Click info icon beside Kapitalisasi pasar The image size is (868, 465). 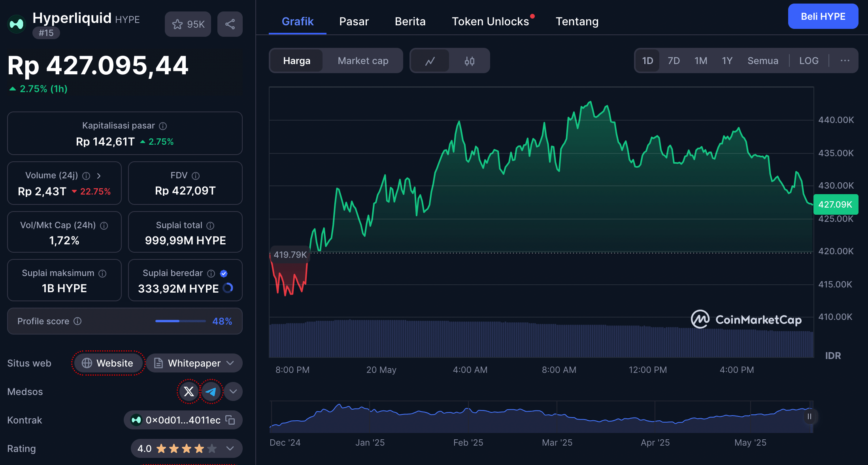click(x=163, y=126)
